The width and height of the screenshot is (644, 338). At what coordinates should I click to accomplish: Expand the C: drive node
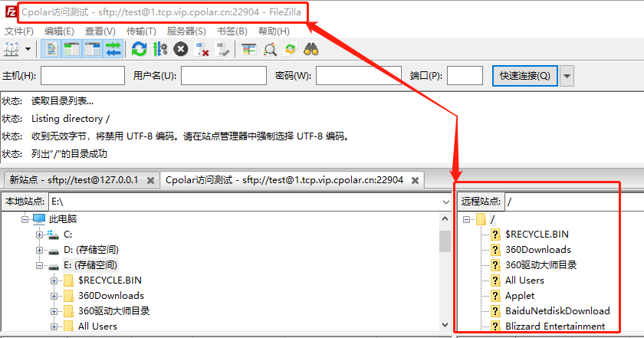(39, 235)
